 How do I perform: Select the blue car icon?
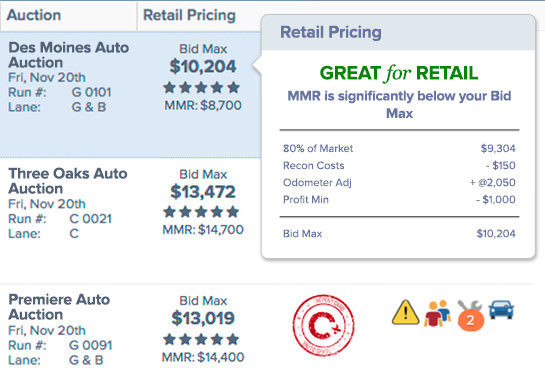point(501,310)
